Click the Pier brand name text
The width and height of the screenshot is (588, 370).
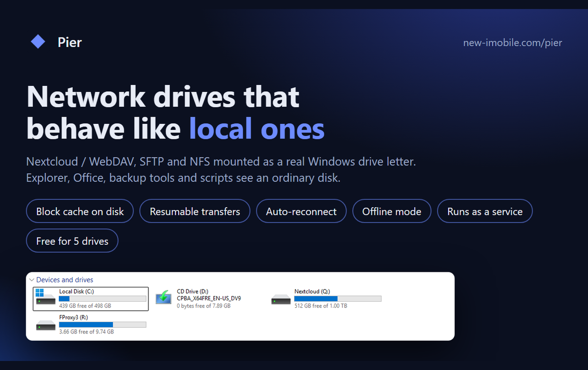pos(70,42)
